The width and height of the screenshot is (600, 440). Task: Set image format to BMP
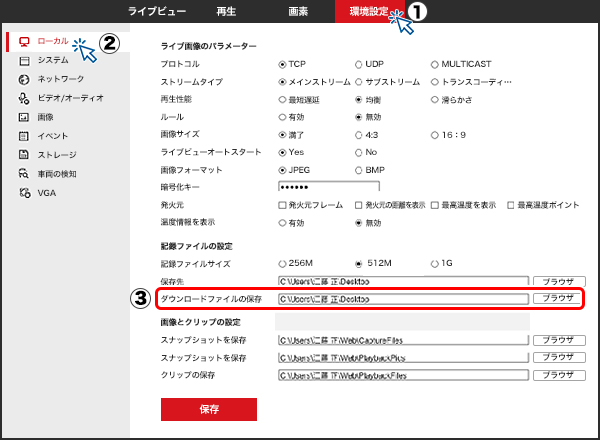(359, 170)
